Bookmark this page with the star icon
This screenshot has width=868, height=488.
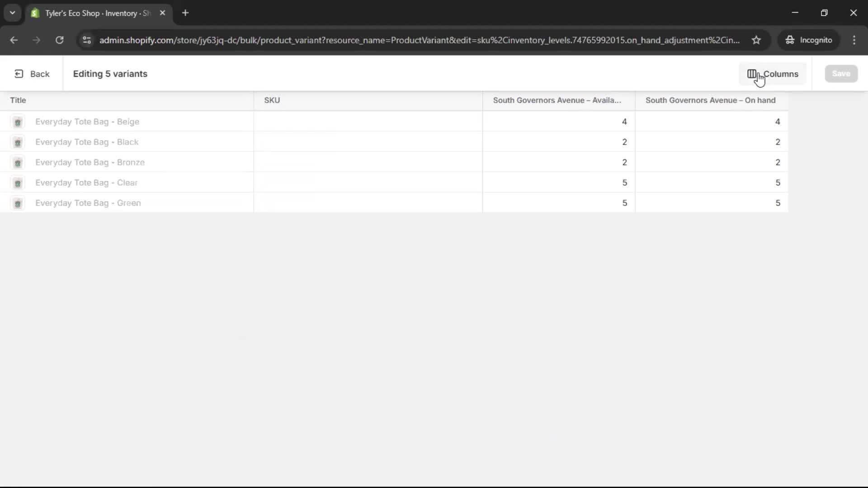[756, 40]
